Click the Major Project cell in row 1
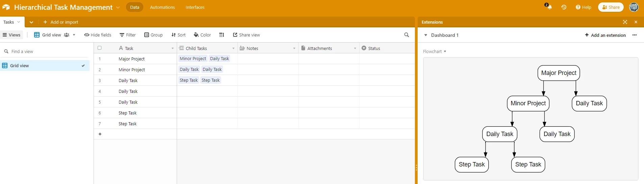 pyautogui.click(x=135, y=59)
